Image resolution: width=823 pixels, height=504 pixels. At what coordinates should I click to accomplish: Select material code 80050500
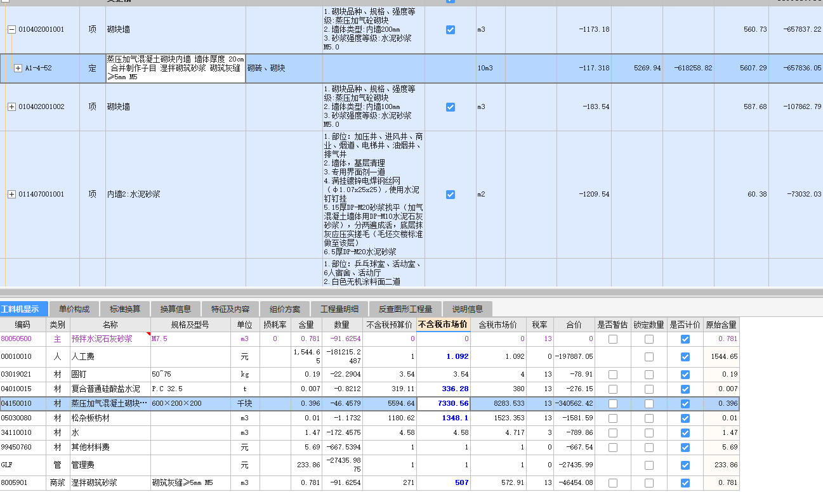(23, 339)
